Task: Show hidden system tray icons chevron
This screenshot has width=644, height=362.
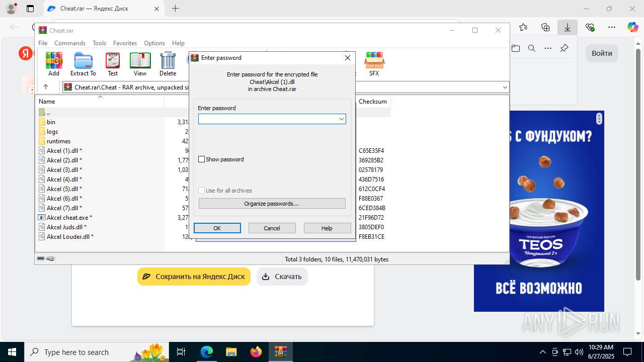Action: tap(542, 352)
